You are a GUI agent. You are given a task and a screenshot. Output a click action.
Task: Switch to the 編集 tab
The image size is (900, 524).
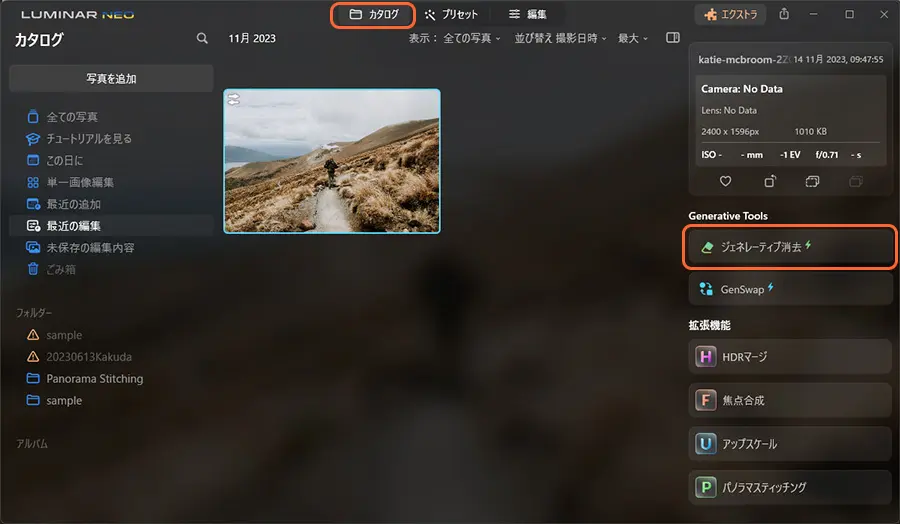[x=527, y=14]
